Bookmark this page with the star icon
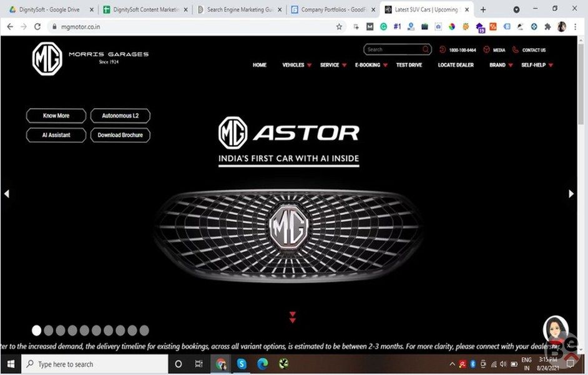The width and height of the screenshot is (588, 375). [339, 27]
